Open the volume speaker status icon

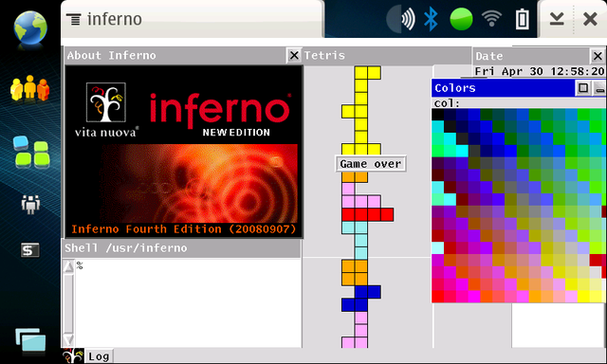(401, 19)
